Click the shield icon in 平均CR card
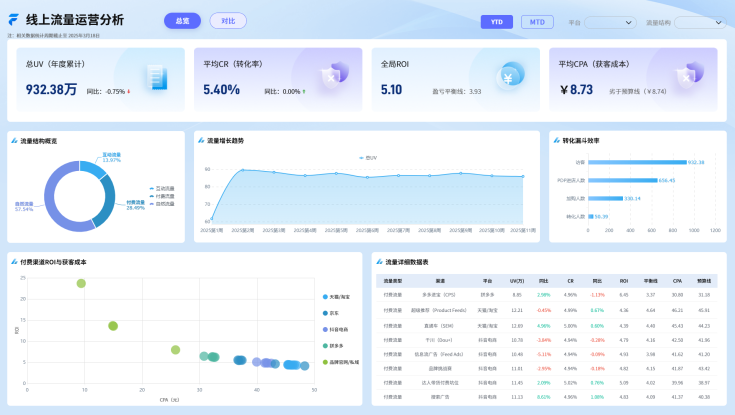This screenshot has width=735, height=415. [333, 77]
